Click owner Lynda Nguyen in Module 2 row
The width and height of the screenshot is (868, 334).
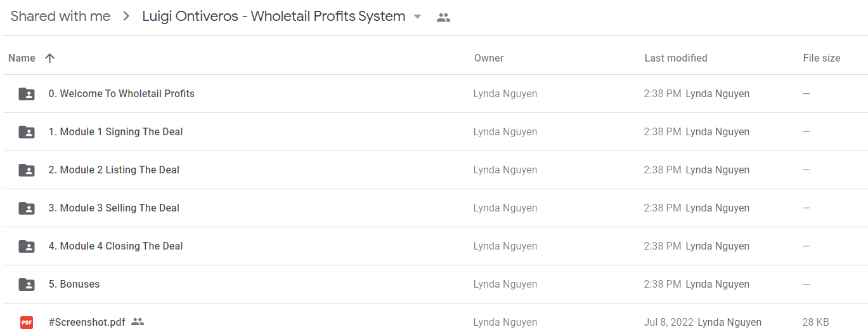click(505, 170)
